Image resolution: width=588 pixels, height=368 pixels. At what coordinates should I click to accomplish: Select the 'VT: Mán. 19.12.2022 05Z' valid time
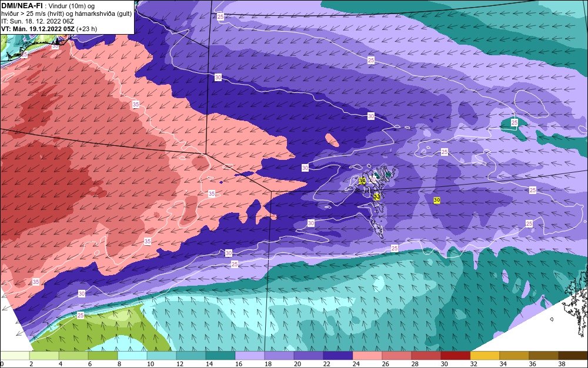[38, 29]
